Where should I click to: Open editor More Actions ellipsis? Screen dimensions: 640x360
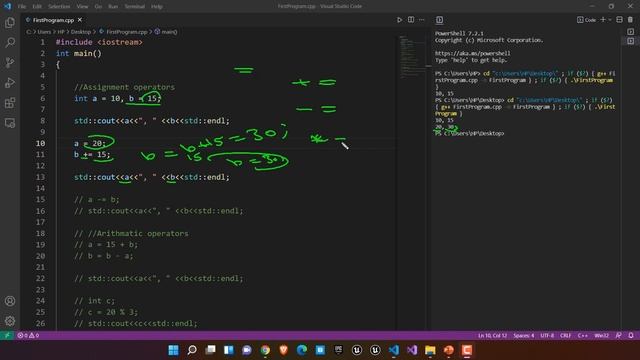(x=422, y=20)
